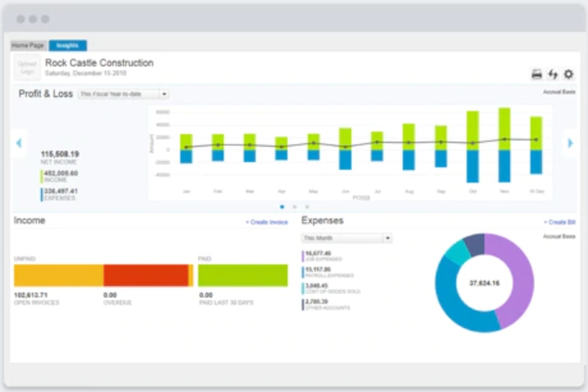This screenshot has height=392, width=588.
Task: Click the yellow open invoices bar segment
Action: pos(59,275)
